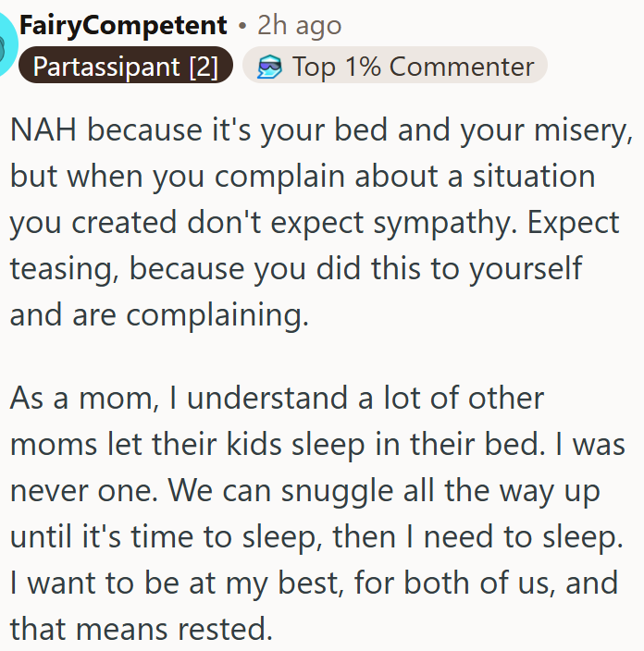This screenshot has height=651, width=644.
Task: Click the "Top 1% Commenter" badge text
Action: click(x=413, y=67)
